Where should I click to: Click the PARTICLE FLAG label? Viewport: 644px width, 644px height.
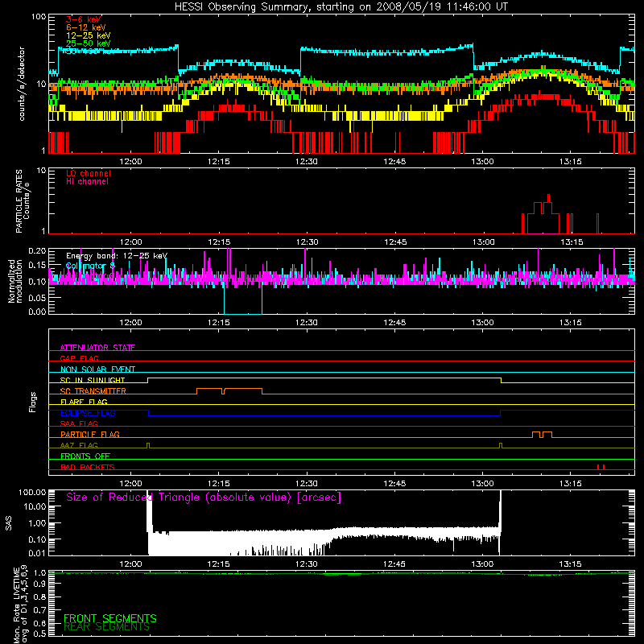click(x=90, y=434)
